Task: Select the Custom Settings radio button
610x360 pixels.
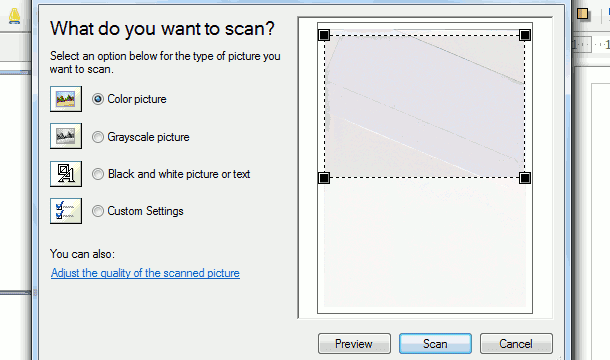Action: pos(98,211)
